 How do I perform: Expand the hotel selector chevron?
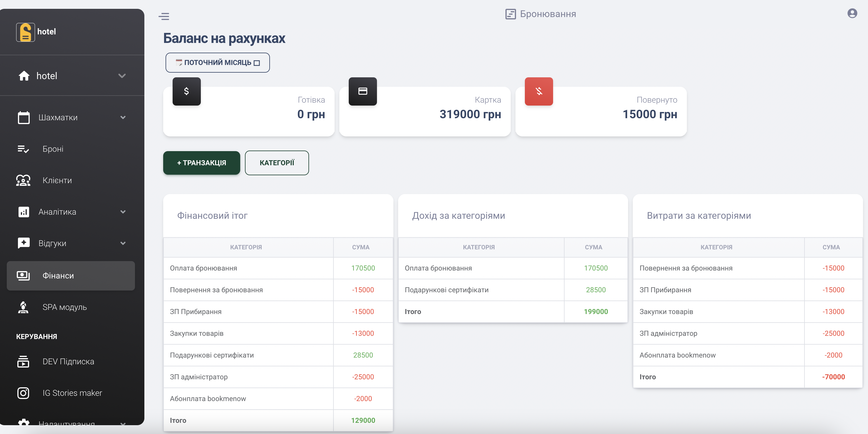click(122, 76)
